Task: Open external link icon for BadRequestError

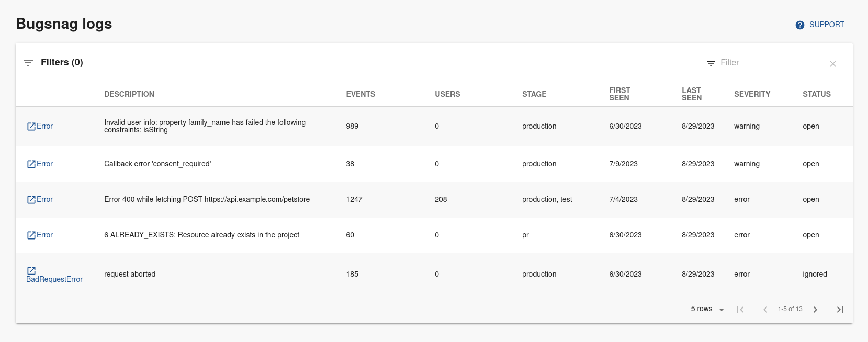Action: (x=31, y=271)
